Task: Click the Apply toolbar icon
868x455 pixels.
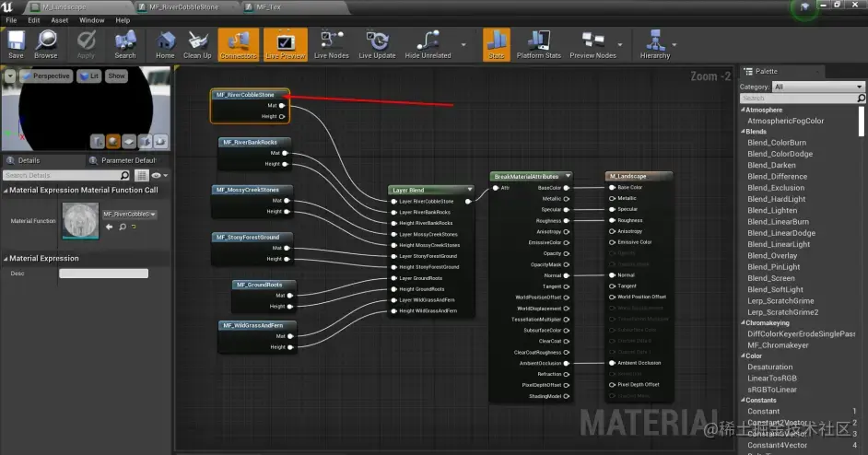Action: click(x=86, y=44)
